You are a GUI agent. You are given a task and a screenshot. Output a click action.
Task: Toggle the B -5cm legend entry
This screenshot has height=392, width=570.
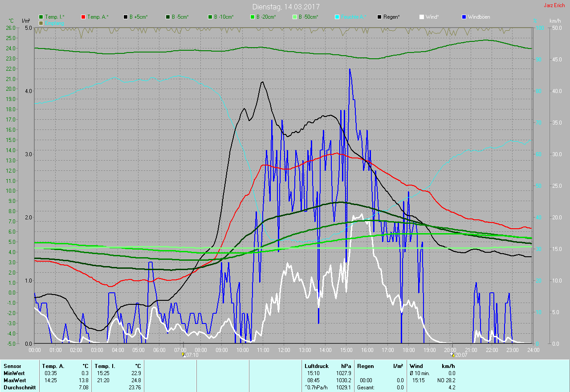pos(180,17)
